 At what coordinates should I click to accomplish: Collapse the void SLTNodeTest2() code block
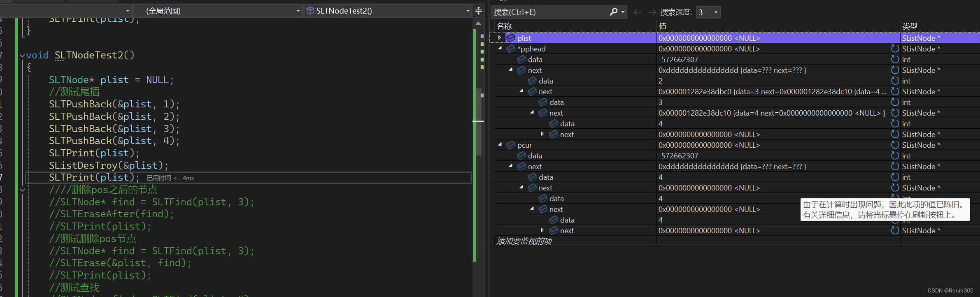click(22, 55)
